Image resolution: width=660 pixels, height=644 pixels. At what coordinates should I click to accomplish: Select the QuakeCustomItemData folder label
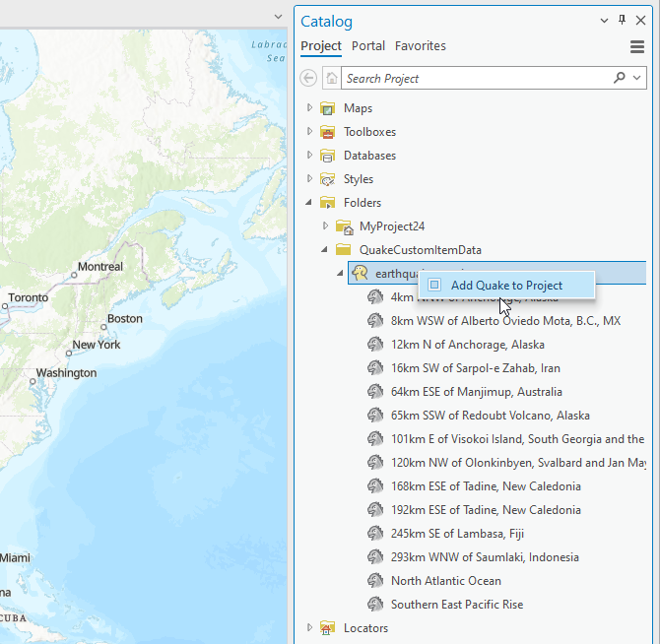[x=420, y=250]
